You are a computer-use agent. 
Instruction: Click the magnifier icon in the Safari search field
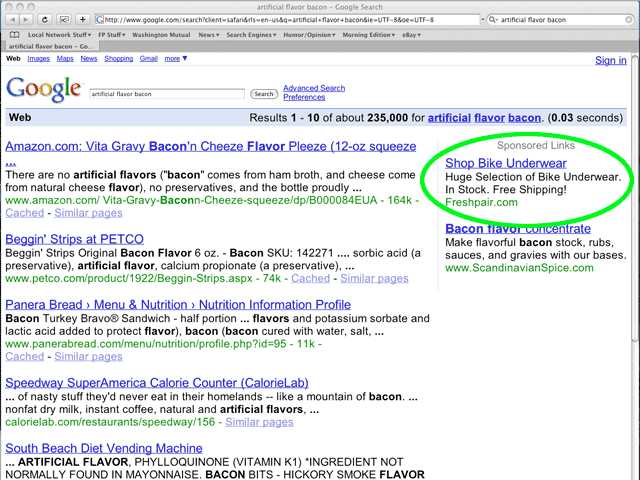click(493, 20)
